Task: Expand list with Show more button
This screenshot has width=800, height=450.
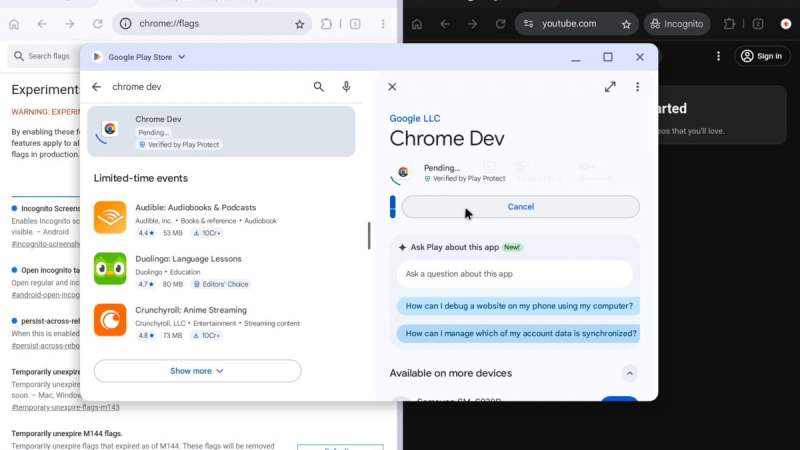Action: coord(197,371)
